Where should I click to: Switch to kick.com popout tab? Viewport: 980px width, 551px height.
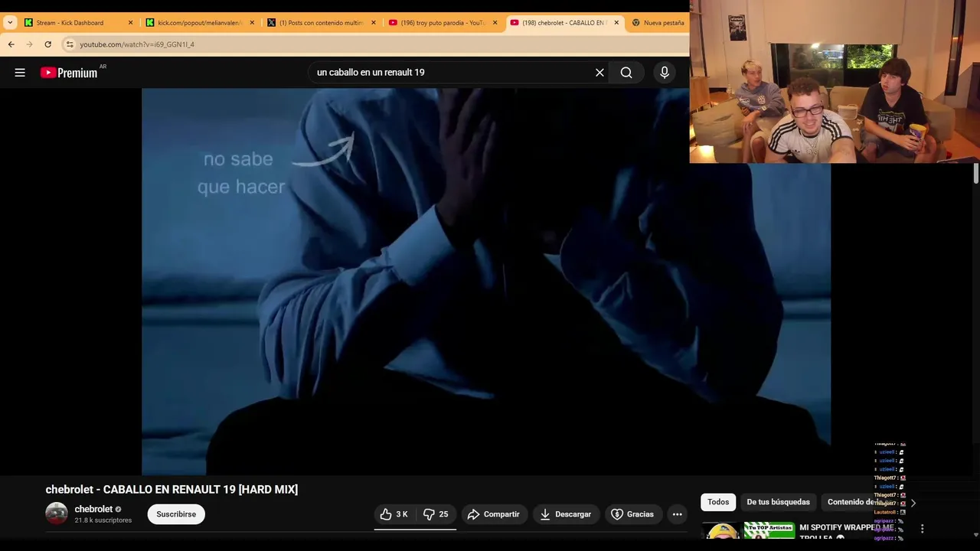(x=199, y=23)
